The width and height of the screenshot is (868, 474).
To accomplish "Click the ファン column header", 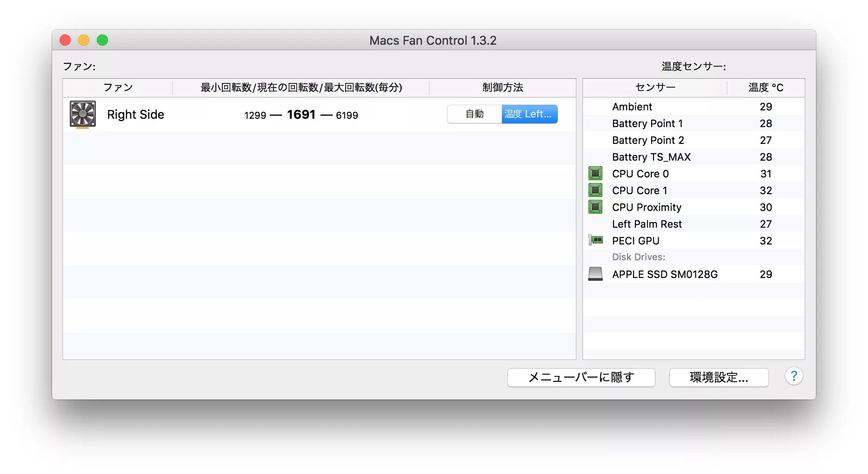I will pos(118,88).
